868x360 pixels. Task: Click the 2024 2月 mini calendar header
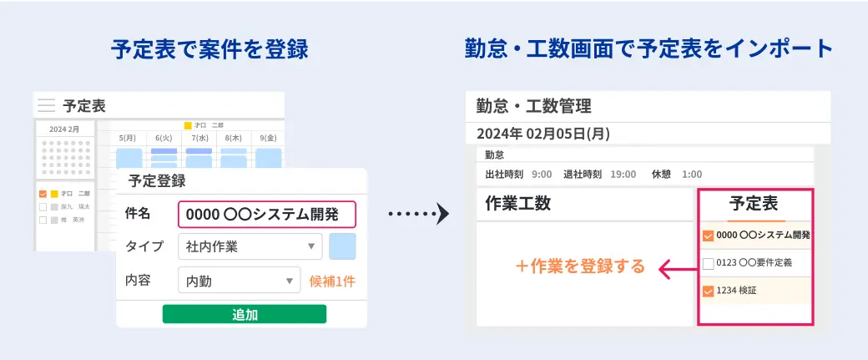point(64,129)
